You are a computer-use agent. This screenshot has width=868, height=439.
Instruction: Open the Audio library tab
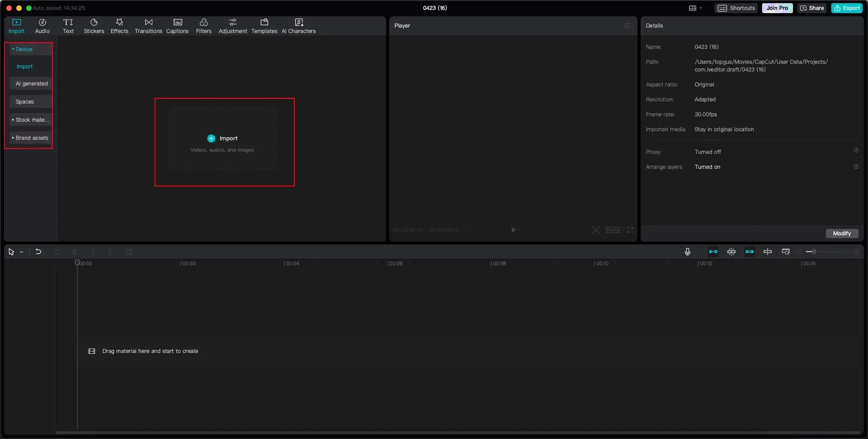(x=42, y=26)
